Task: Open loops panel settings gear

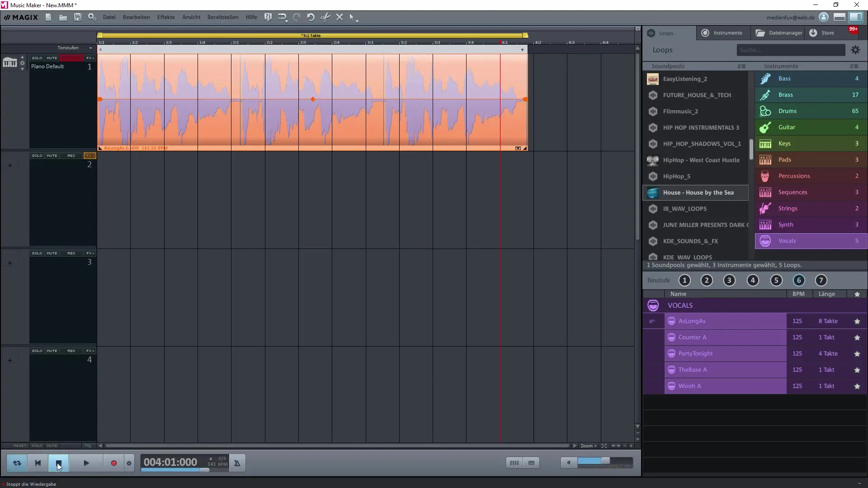Action: point(855,50)
